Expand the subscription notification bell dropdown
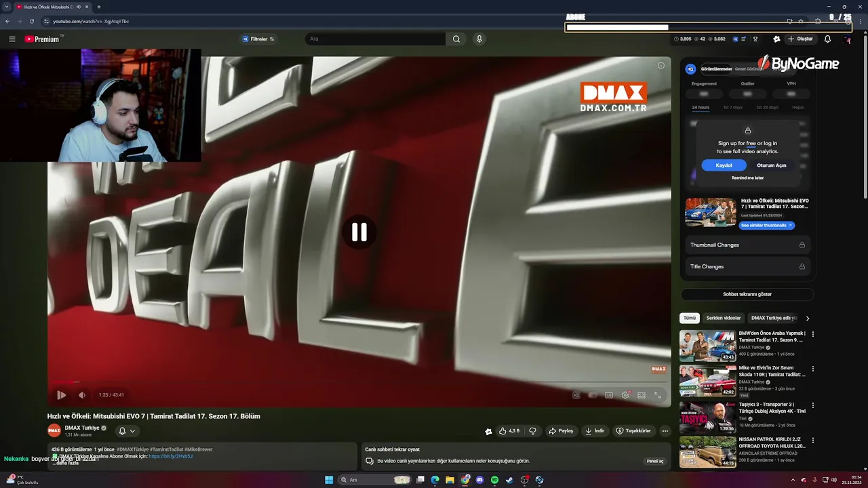The image size is (868, 488). click(x=127, y=431)
